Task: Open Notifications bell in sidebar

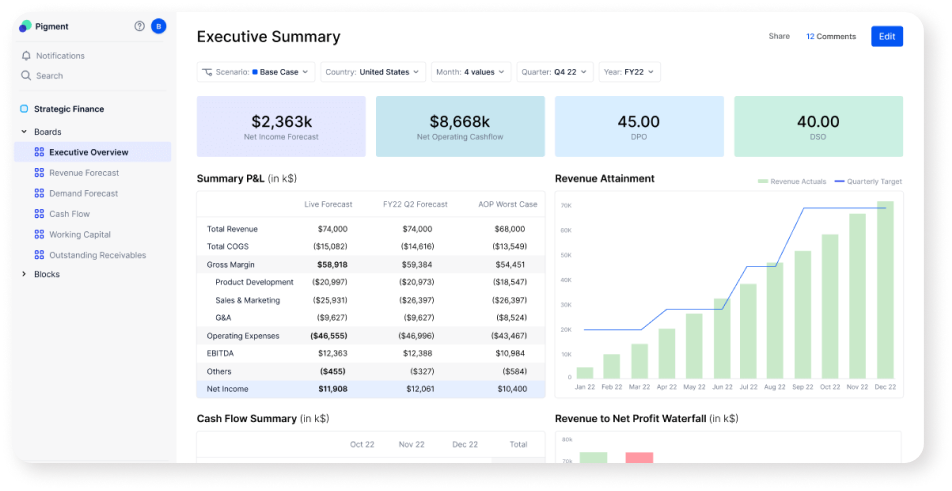Action: [26, 56]
